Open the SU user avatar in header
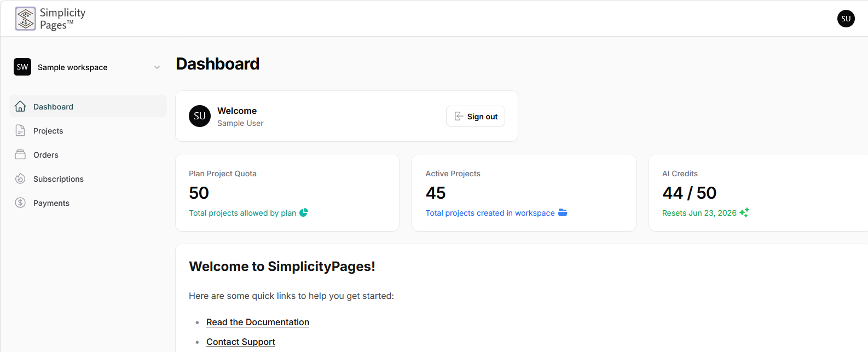868x352 pixels. tap(846, 19)
